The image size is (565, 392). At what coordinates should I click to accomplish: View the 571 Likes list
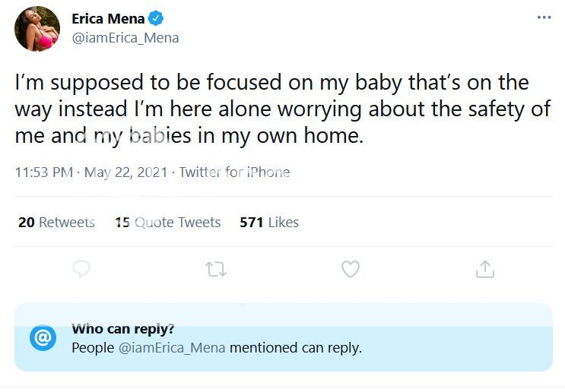(x=268, y=223)
